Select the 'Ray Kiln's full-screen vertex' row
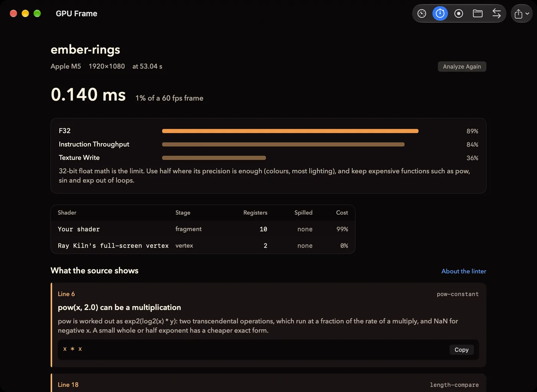Viewport: 537px width, 392px height. coord(203,246)
